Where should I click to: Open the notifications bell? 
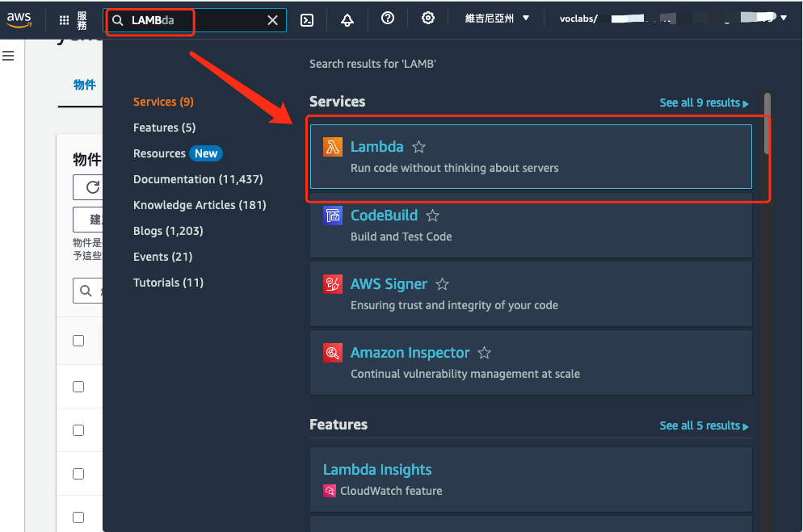click(x=347, y=20)
